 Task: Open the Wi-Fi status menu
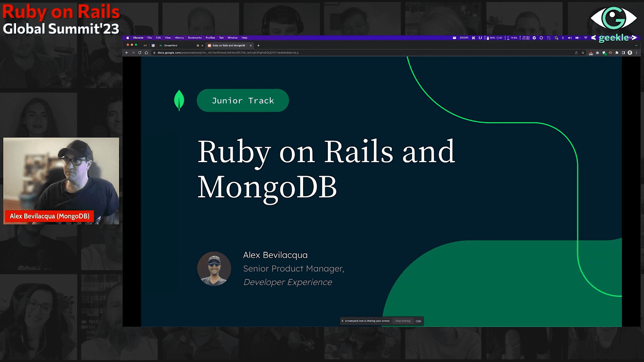coord(586,38)
